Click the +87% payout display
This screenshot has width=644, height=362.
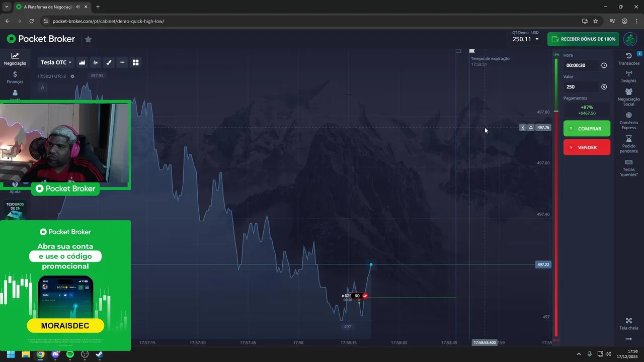click(587, 110)
